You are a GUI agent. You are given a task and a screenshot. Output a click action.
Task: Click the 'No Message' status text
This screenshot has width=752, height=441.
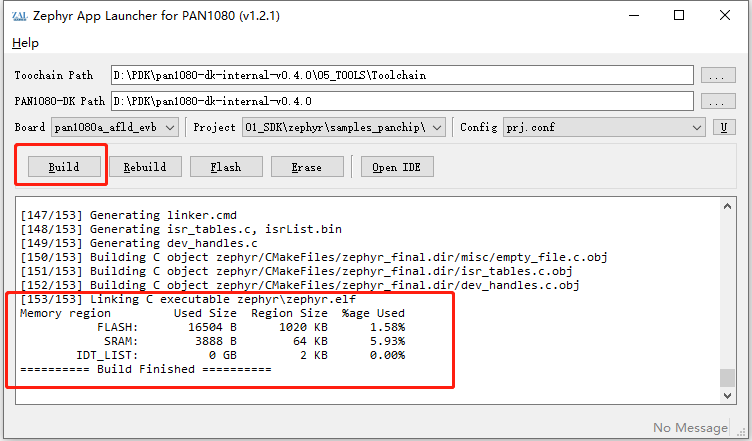690,427
